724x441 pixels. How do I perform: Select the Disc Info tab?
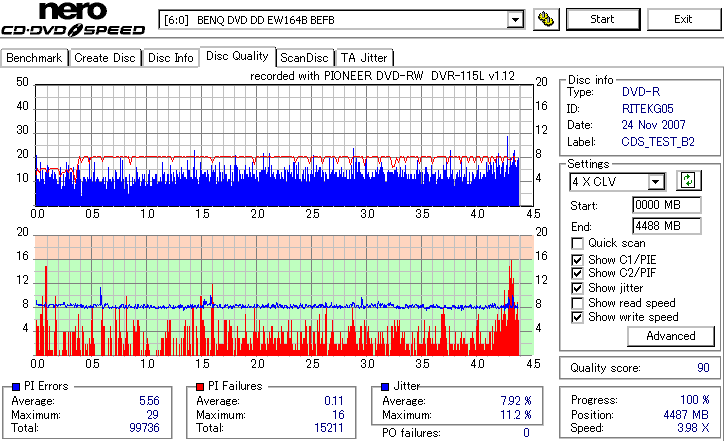pyautogui.click(x=171, y=58)
